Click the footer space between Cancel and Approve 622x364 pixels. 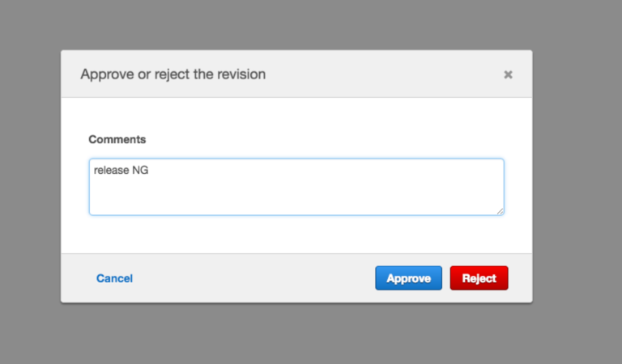click(x=251, y=278)
